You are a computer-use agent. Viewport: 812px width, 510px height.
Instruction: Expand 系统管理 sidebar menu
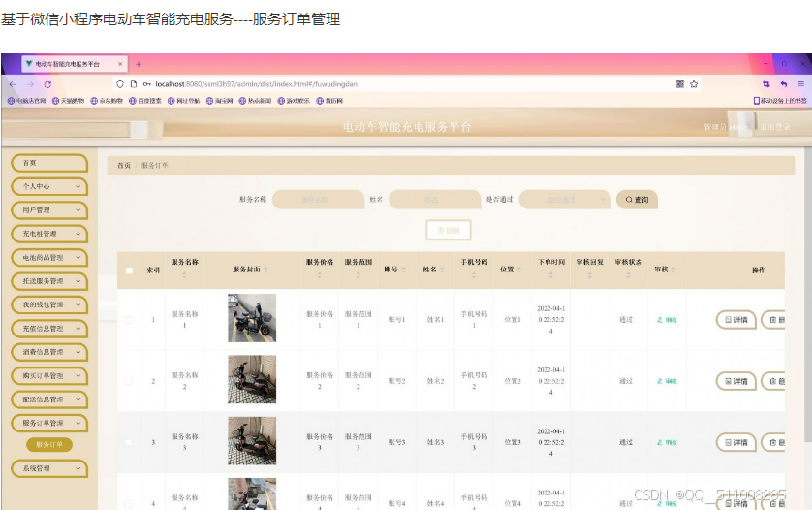point(48,468)
